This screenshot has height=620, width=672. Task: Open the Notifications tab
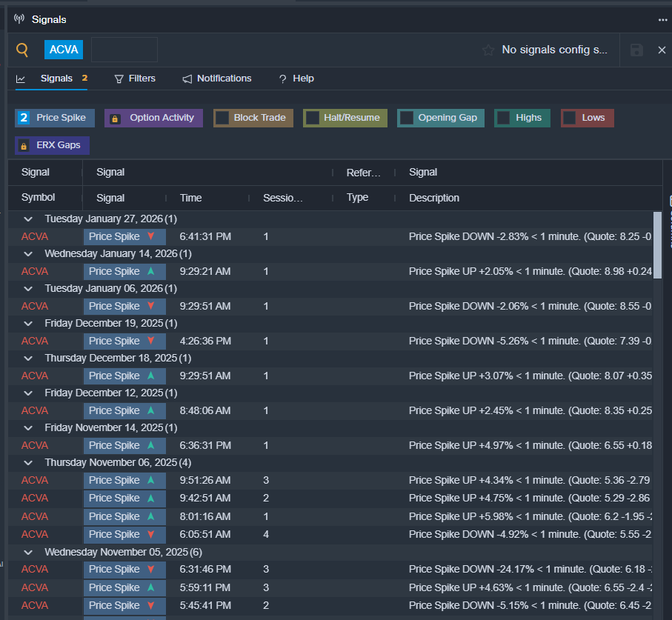(x=216, y=79)
